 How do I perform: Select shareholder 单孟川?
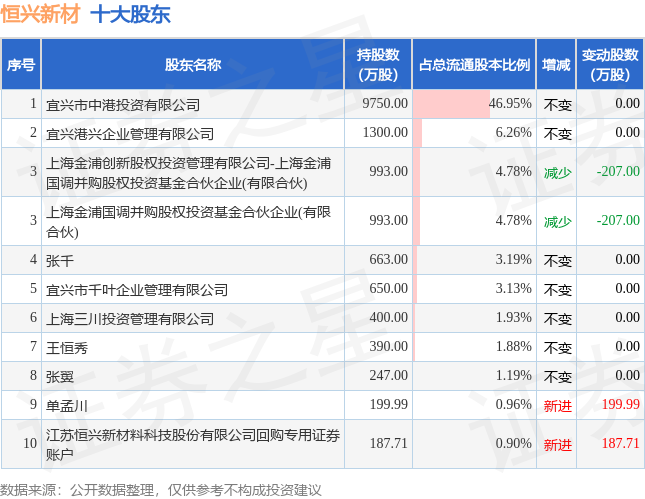[67, 406]
